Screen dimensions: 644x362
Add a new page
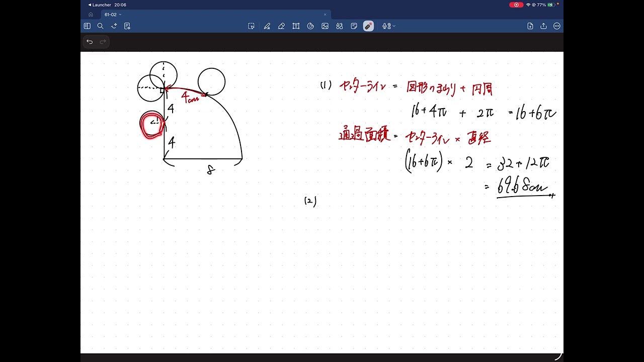(x=530, y=26)
